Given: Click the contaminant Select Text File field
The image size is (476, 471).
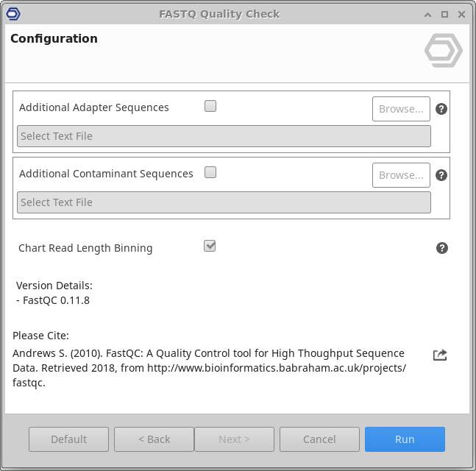Looking at the screenshot, I should click(x=224, y=202).
